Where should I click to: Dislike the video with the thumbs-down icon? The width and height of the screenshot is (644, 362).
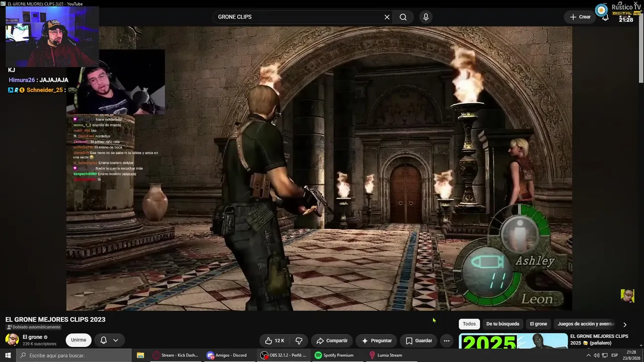pos(299,340)
